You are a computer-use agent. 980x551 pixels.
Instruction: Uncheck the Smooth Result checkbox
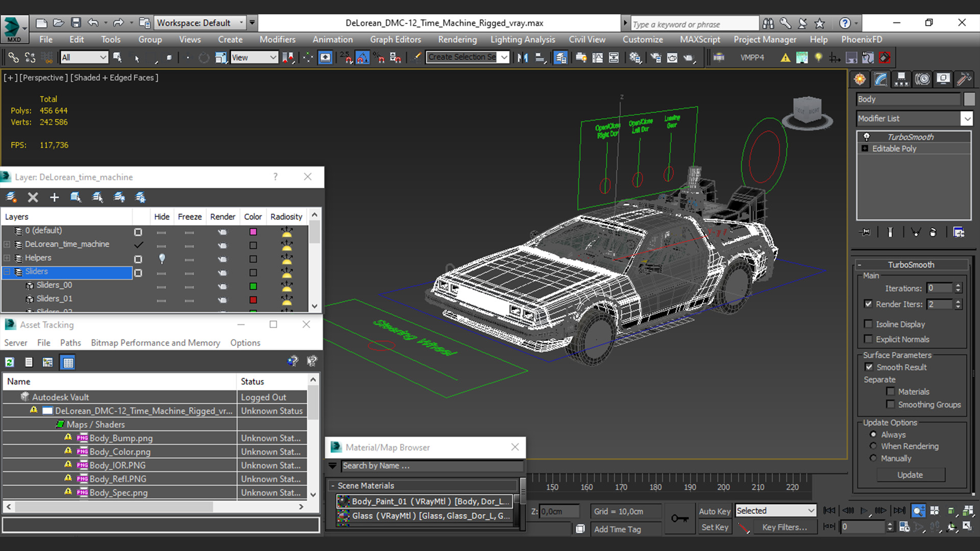pyautogui.click(x=869, y=367)
